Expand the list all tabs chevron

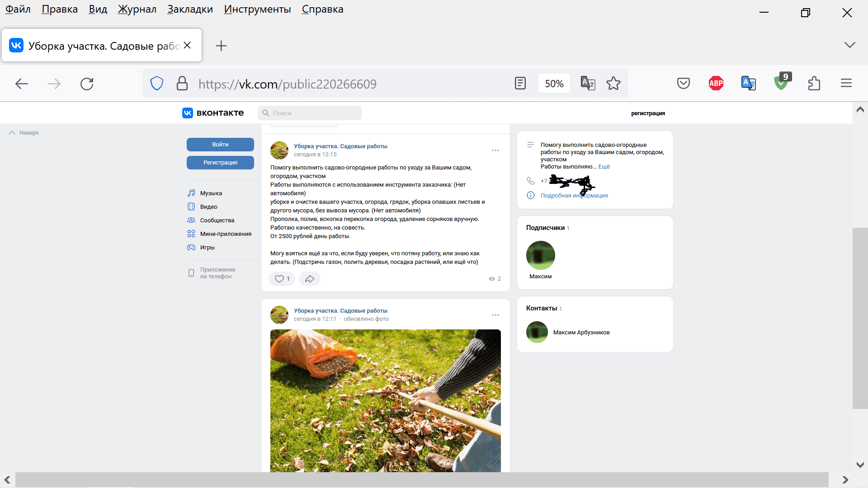pyautogui.click(x=849, y=45)
